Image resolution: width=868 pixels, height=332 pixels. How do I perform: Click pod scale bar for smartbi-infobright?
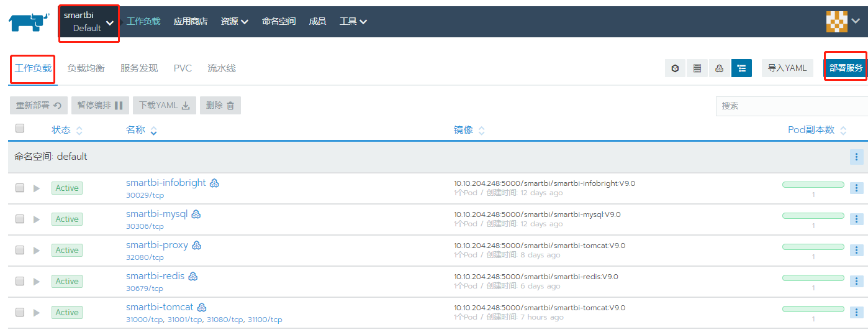pyautogui.click(x=813, y=185)
